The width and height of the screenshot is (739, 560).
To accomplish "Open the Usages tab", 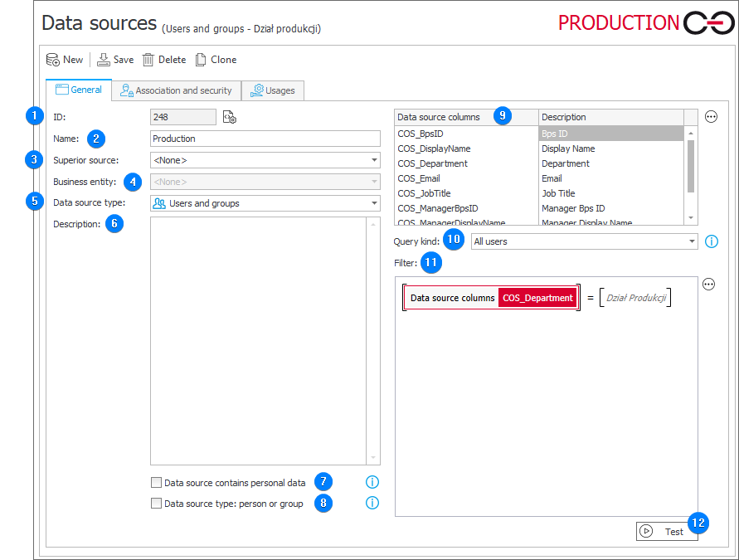I will (x=273, y=90).
